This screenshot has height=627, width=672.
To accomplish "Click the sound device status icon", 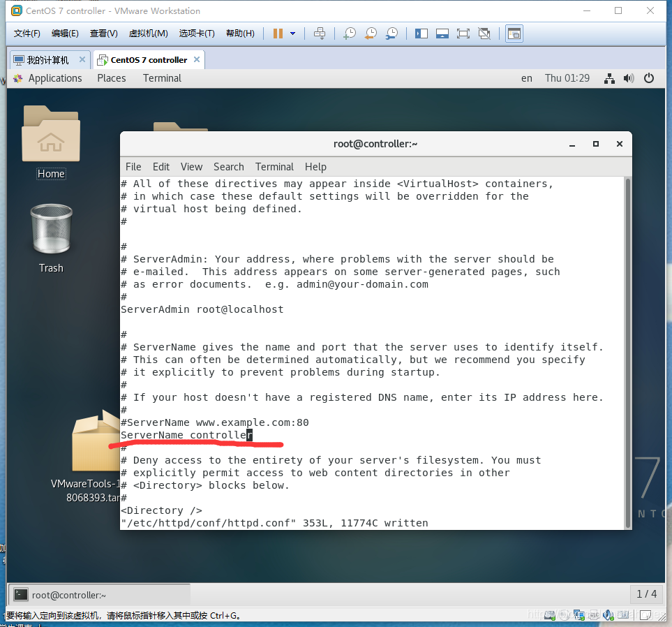I will point(608,615).
